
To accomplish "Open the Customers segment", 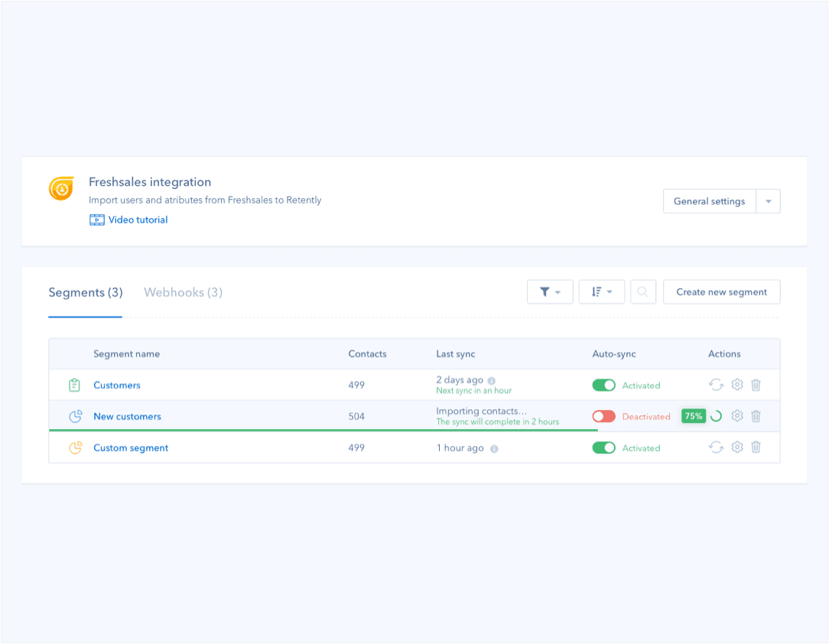I will [x=117, y=385].
